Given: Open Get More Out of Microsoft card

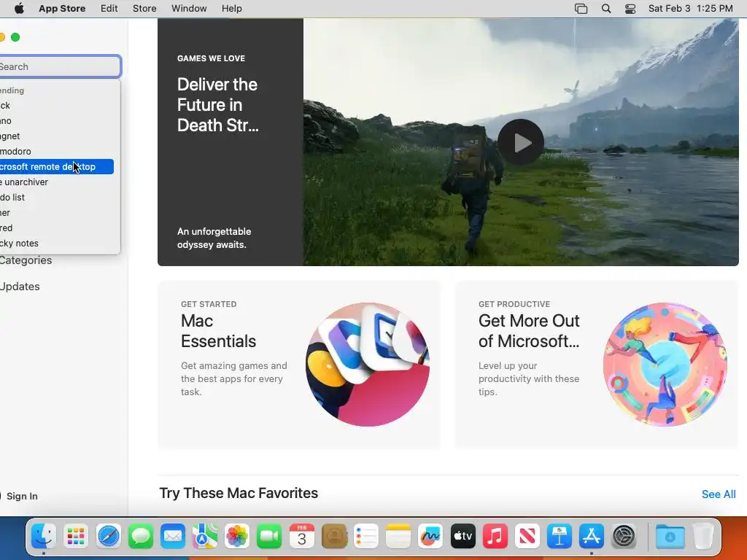Looking at the screenshot, I should point(597,365).
